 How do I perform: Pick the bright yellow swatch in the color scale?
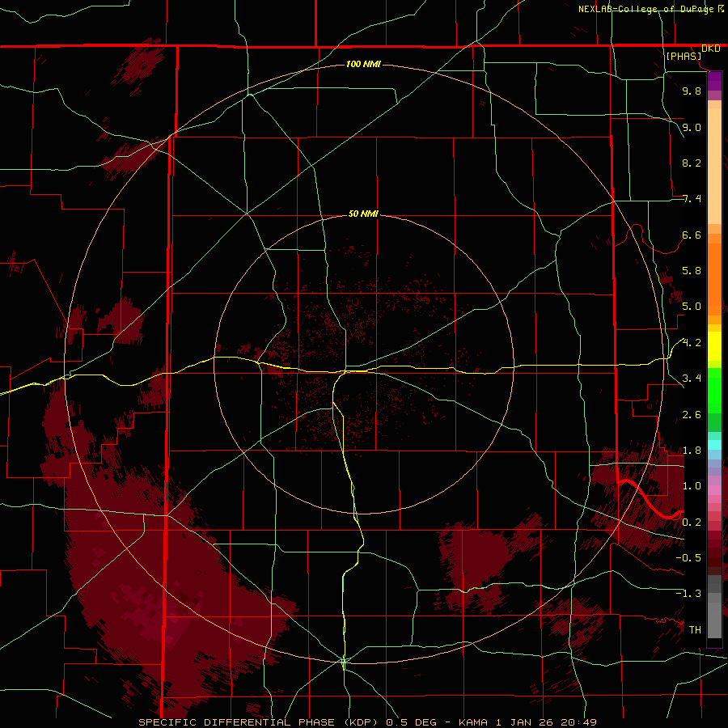coord(714,346)
